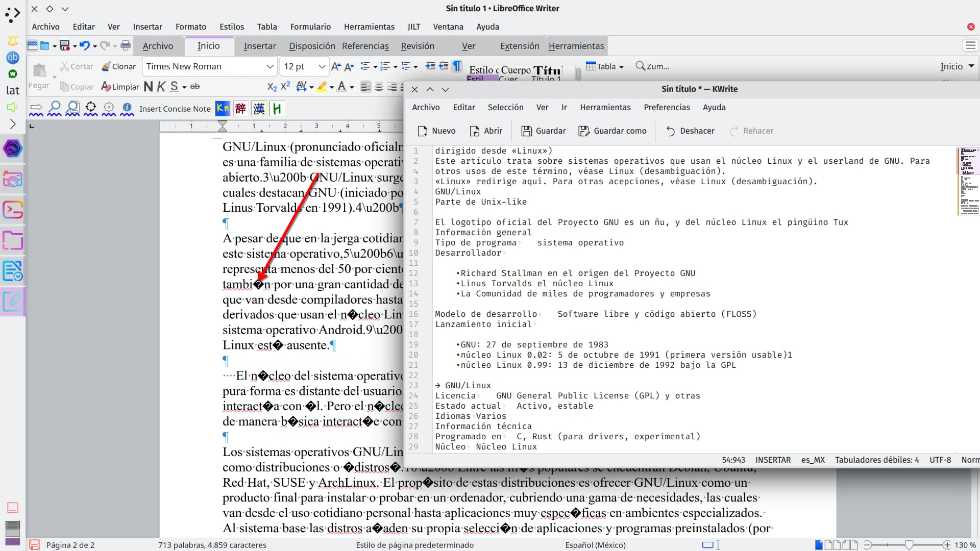Click the blue 漢 kanji icon
The width and height of the screenshot is (980, 551).
coord(259,108)
